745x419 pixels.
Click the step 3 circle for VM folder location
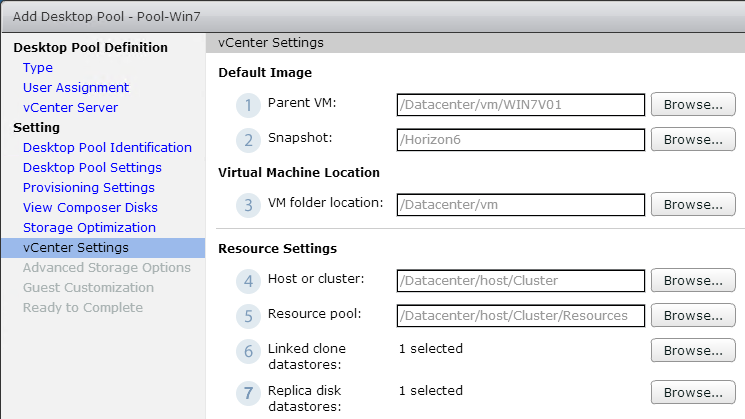pyautogui.click(x=248, y=205)
